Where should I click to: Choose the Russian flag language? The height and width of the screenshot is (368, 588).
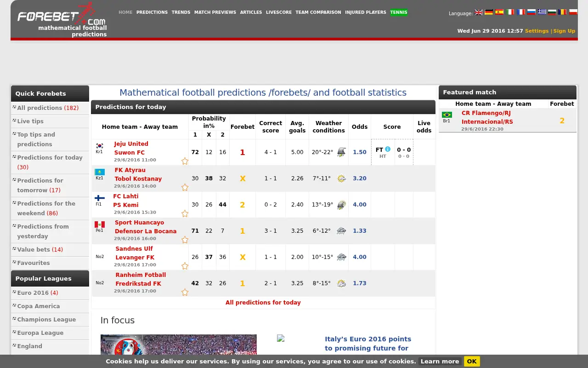(531, 12)
